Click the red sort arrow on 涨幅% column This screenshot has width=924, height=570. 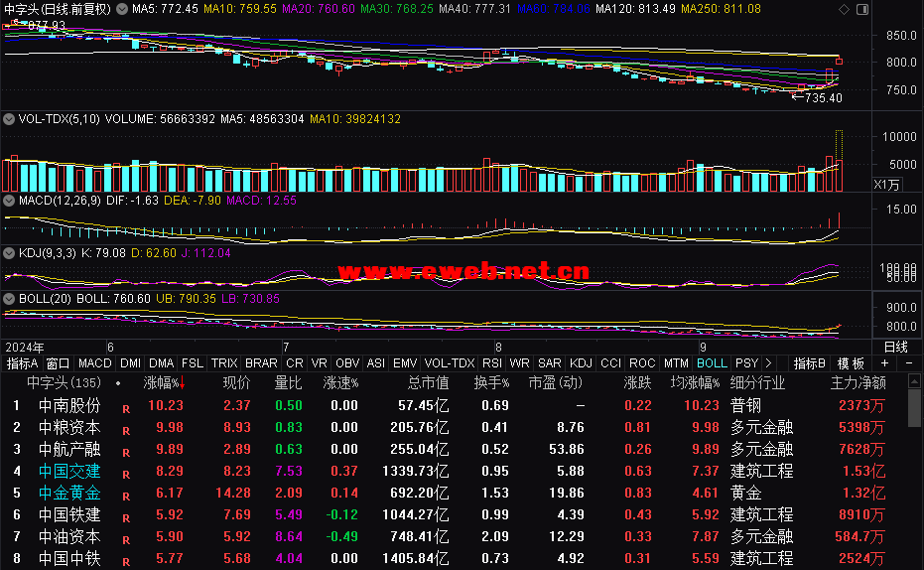click(x=183, y=383)
